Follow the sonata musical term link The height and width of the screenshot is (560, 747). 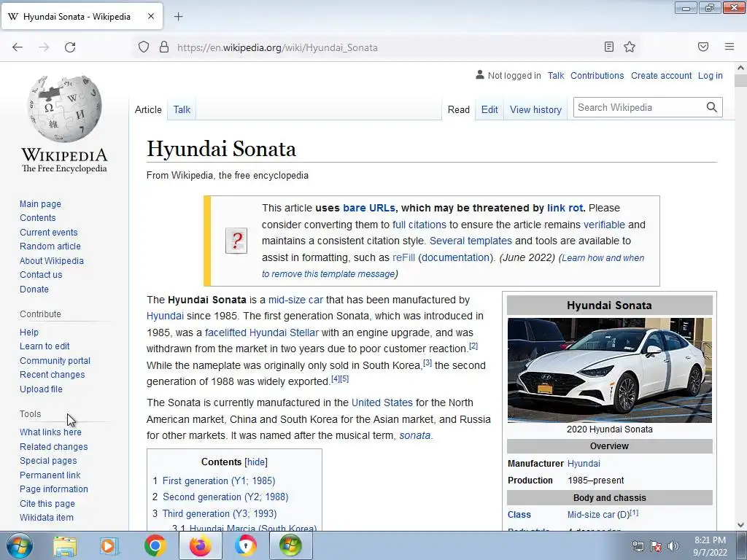pyautogui.click(x=414, y=435)
